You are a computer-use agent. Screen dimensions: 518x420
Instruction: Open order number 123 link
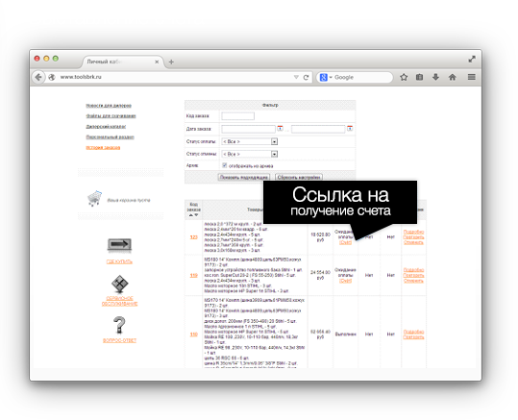click(x=193, y=237)
